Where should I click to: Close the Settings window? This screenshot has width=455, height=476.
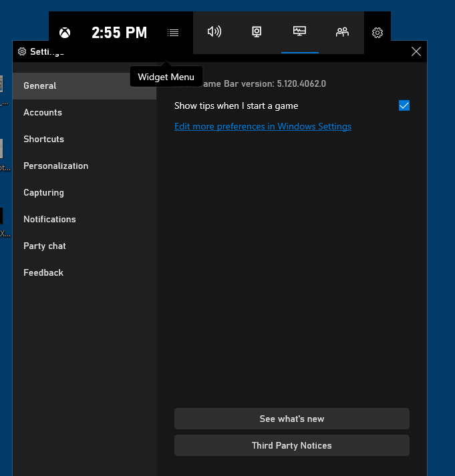pyautogui.click(x=416, y=51)
